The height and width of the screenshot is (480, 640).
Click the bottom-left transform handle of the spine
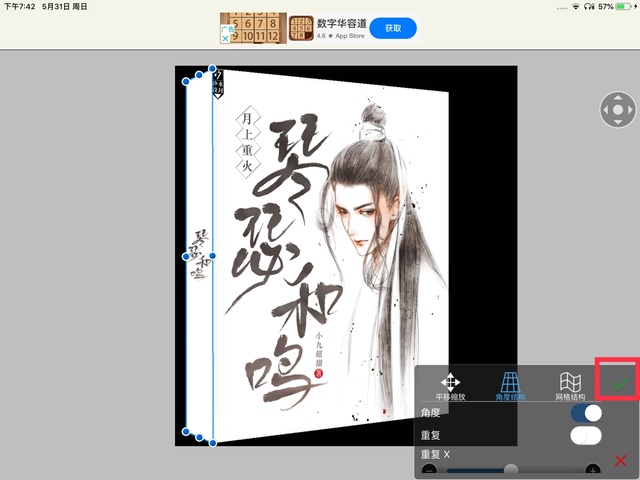click(x=186, y=431)
